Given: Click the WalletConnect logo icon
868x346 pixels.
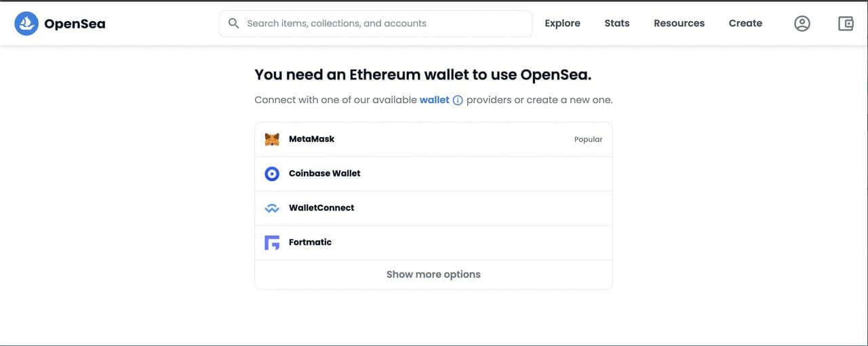Looking at the screenshot, I should click(272, 208).
